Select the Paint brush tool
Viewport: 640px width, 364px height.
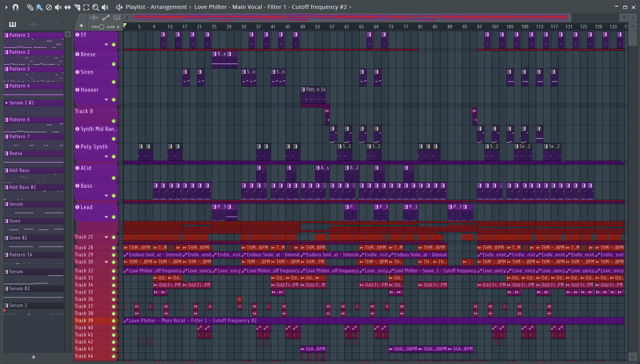point(39,7)
